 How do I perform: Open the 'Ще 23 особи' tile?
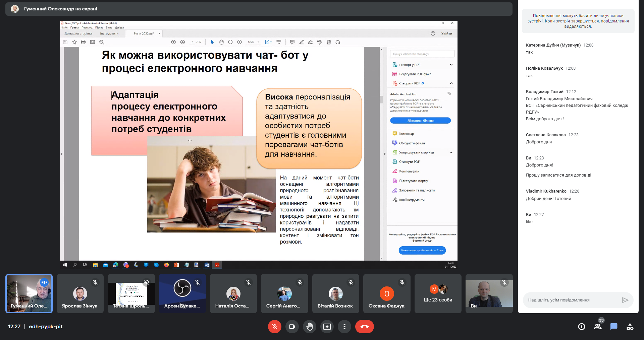(438, 294)
